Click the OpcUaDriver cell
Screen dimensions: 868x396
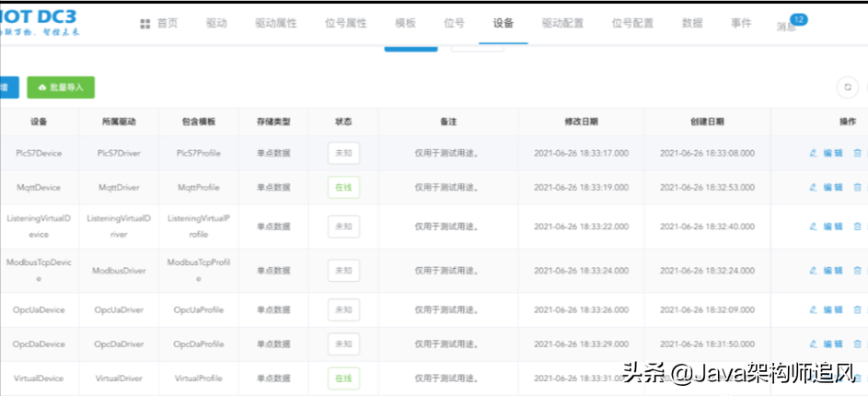pos(119,309)
